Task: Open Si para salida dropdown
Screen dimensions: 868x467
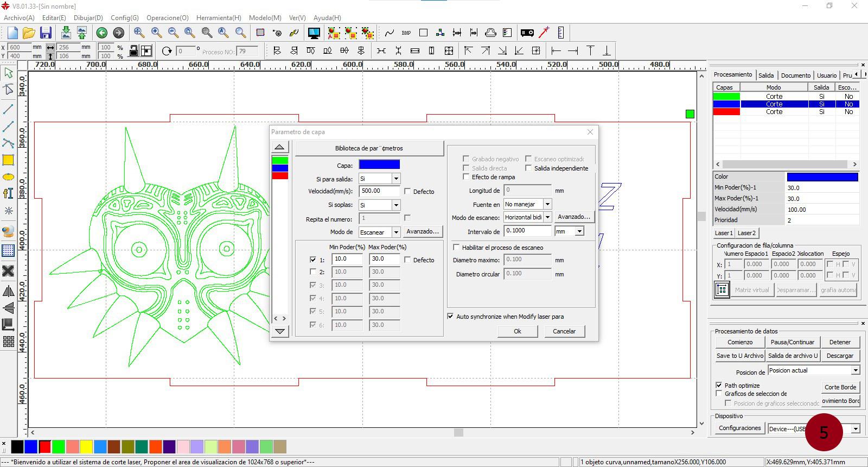Action: [396, 179]
